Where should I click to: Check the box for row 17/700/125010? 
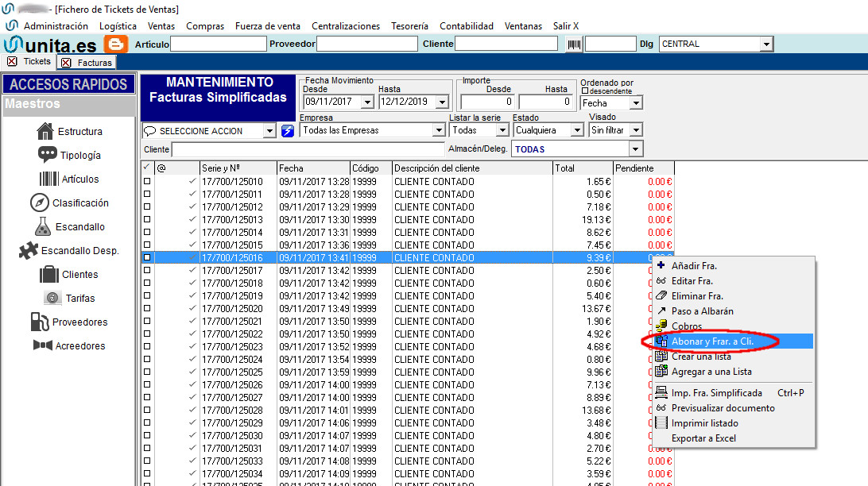click(x=147, y=181)
